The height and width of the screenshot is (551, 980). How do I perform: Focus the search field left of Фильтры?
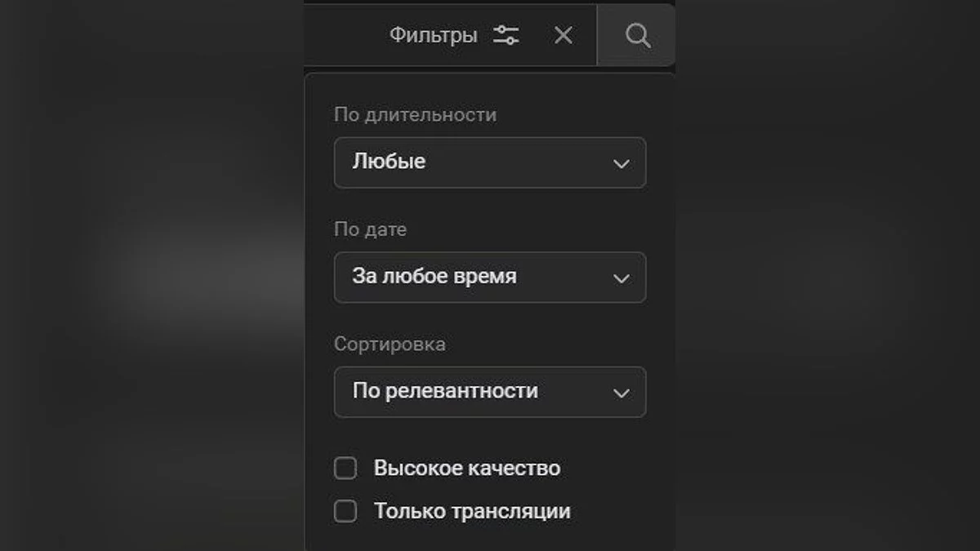[x=343, y=35]
